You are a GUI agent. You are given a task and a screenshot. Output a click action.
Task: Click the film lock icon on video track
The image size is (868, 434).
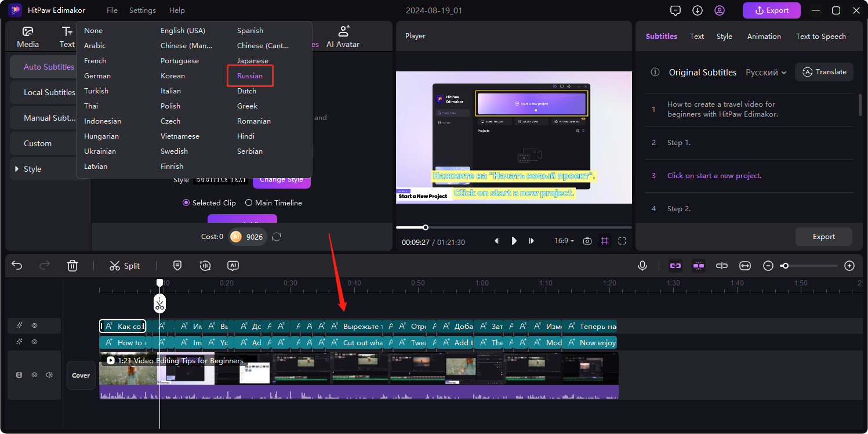(x=19, y=375)
